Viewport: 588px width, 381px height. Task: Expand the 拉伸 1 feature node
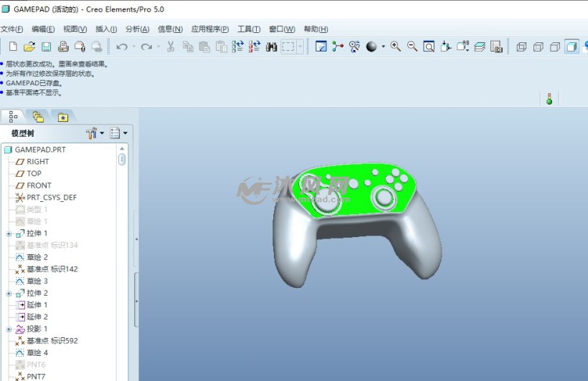coord(9,233)
